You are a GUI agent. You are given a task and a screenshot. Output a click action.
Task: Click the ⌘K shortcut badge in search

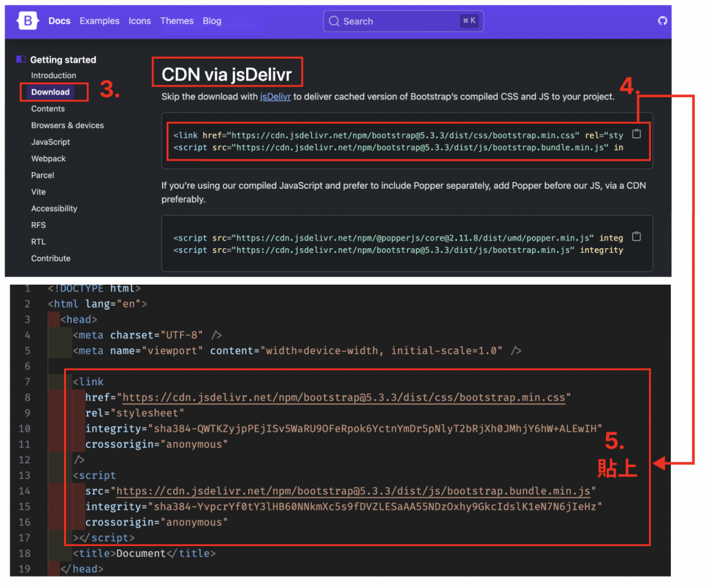point(469,21)
